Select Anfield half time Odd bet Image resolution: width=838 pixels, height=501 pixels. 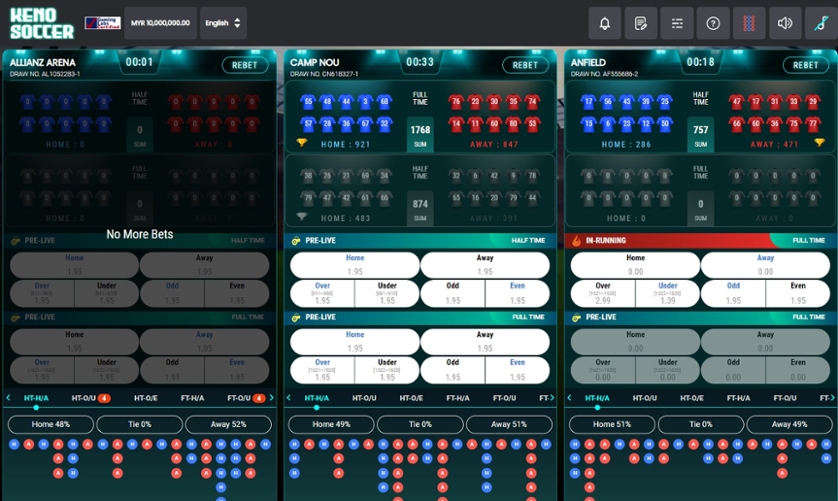coord(733,293)
